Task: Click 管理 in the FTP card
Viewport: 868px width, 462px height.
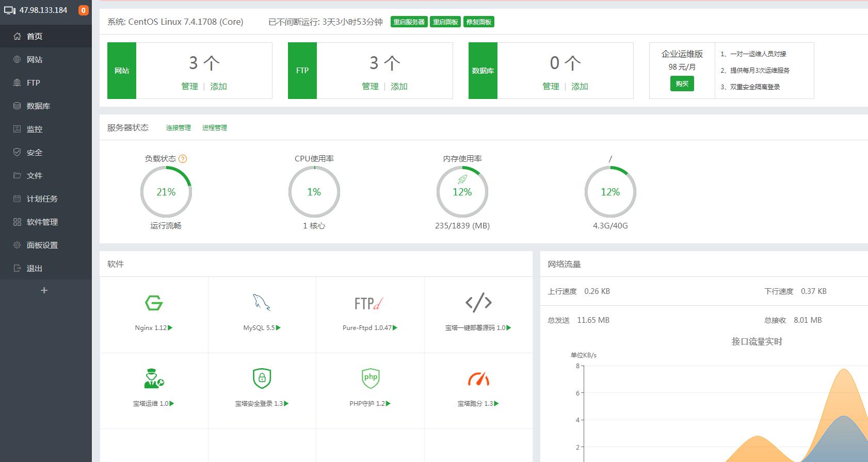Action: [370, 87]
